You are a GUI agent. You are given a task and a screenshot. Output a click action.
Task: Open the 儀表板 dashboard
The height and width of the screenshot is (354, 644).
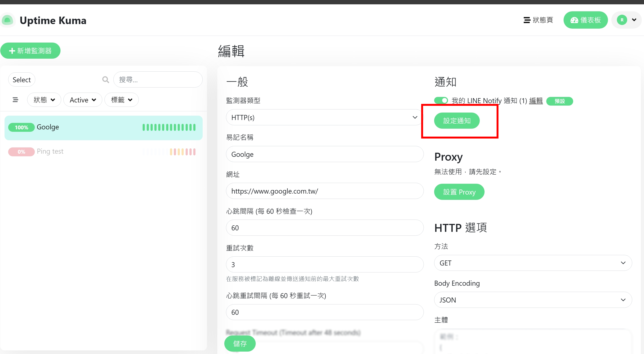585,20
